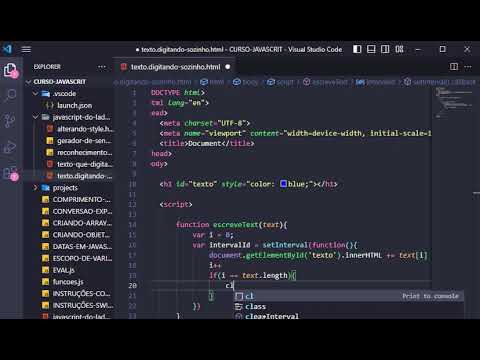The height and width of the screenshot is (360, 480).
Task: Click the code minimap preview
Action: pyautogui.click(x=453, y=103)
